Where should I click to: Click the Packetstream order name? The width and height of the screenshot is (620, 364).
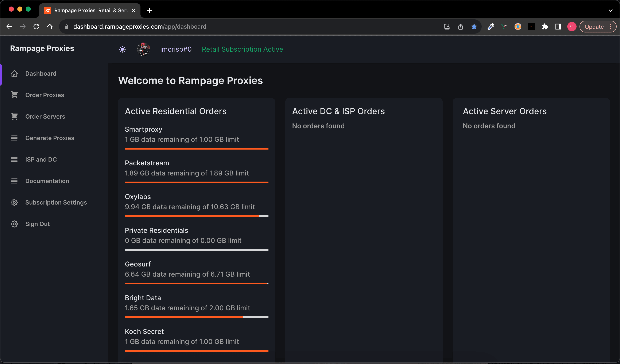[147, 163]
